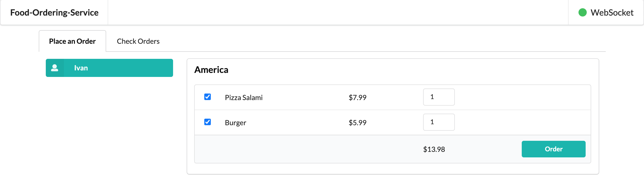
Task: Click the user avatar icon beside Ivan
Action: 55,68
